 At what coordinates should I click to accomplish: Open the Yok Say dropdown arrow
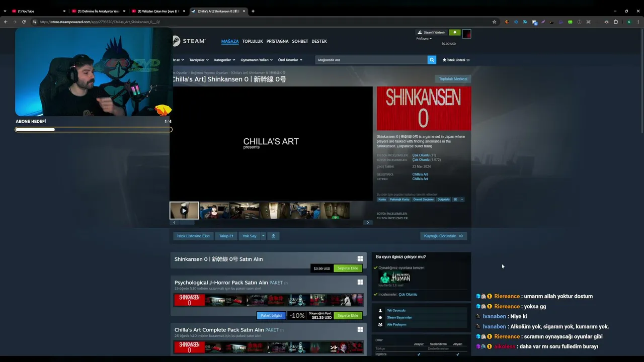263,236
